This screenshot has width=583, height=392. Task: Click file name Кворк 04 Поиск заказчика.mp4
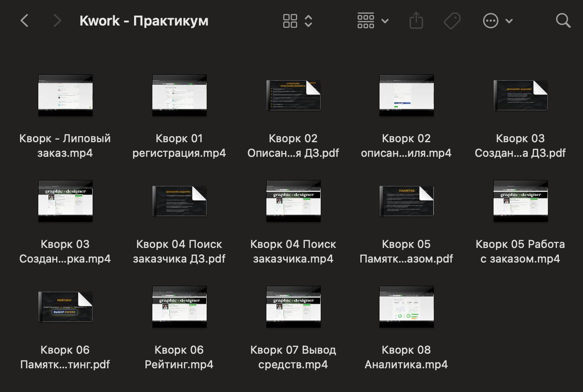point(293,252)
